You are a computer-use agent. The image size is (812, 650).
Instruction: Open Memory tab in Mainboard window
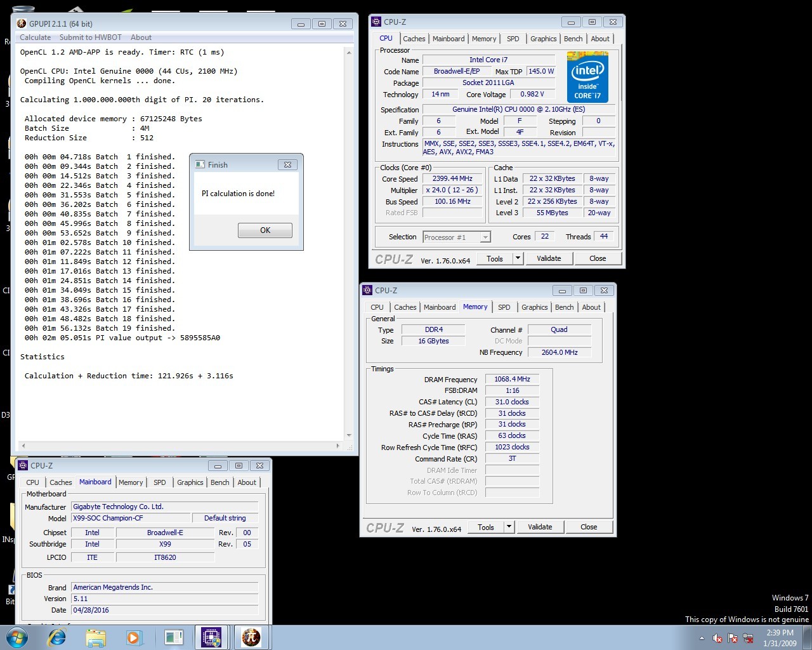[x=131, y=482]
